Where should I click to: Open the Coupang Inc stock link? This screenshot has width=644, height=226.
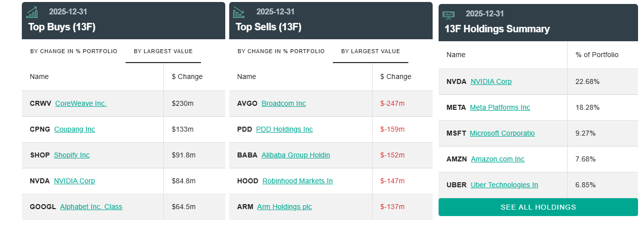click(74, 129)
